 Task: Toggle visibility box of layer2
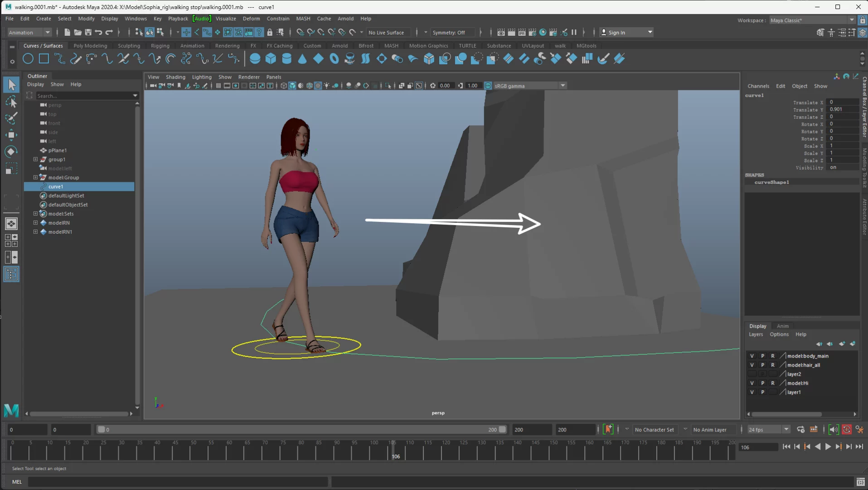click(x=752, y=374)
